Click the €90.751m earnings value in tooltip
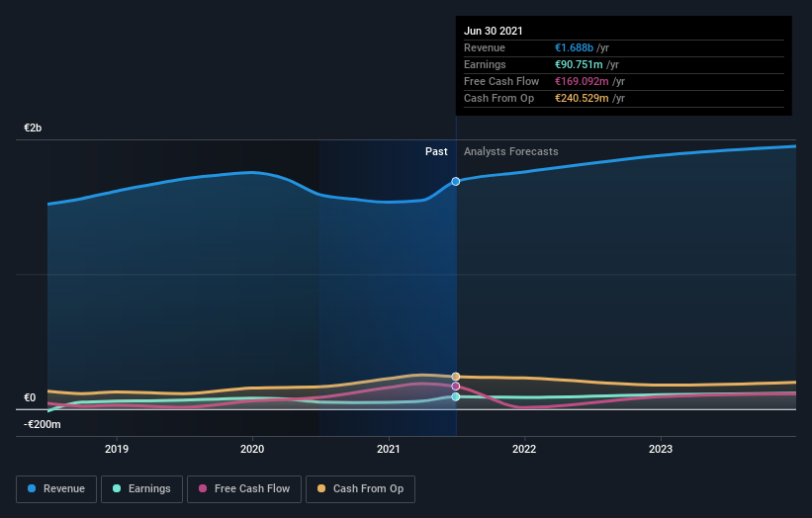The image size is (812, 518). (x=579, y=64)
